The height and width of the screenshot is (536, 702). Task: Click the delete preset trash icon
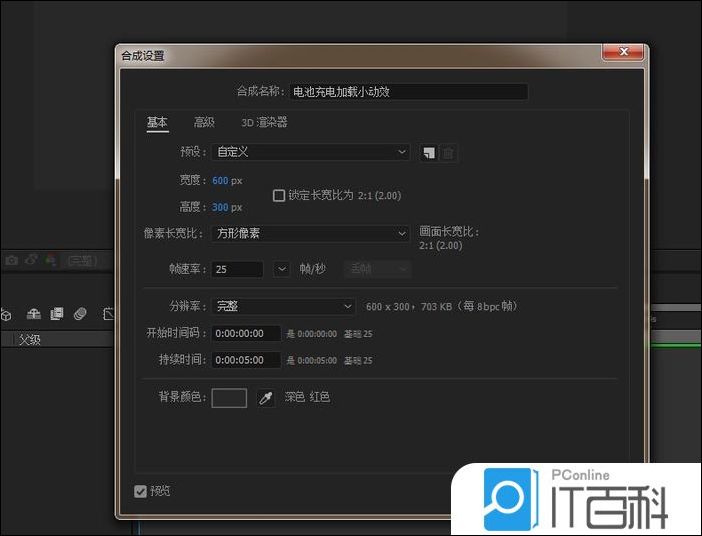(448, 153)
